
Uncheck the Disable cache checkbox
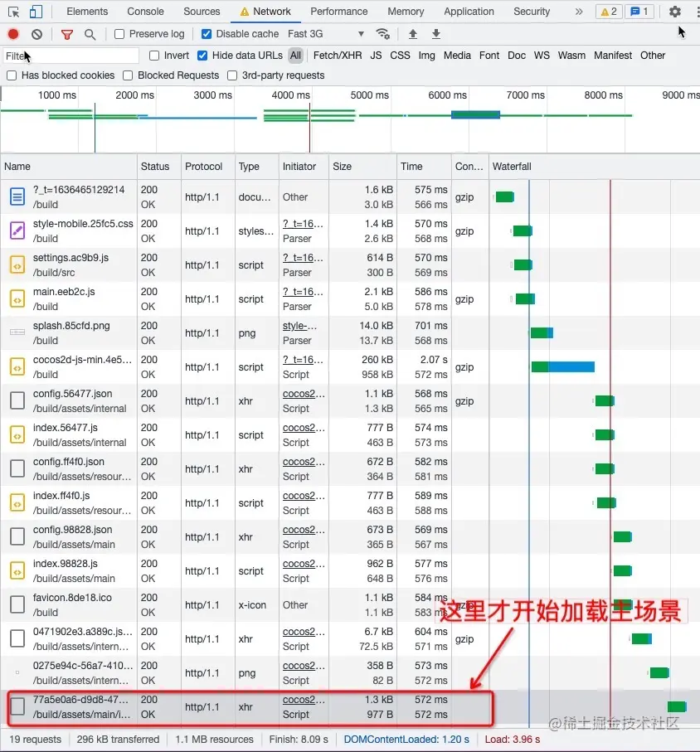207,34
